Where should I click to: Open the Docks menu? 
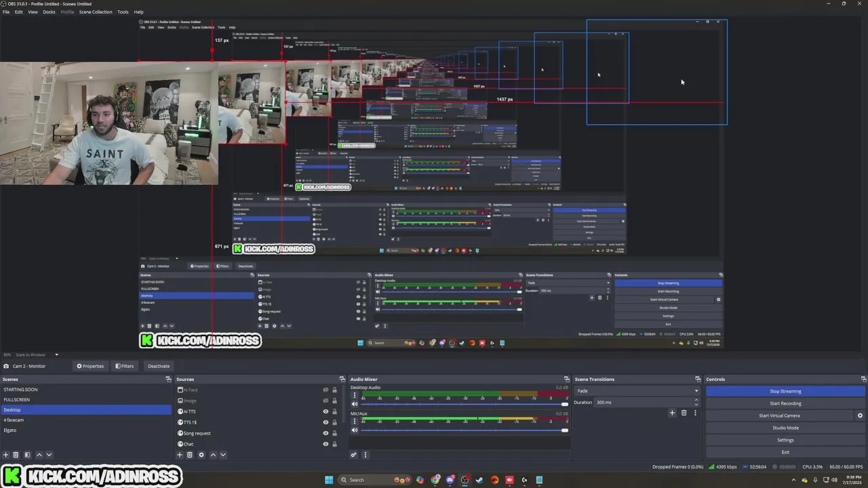pos(50,12)
